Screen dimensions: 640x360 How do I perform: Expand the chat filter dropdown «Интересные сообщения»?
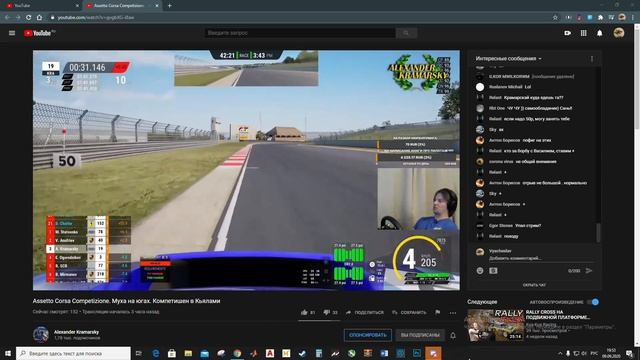pyautogui.click(x=509, y=59)
